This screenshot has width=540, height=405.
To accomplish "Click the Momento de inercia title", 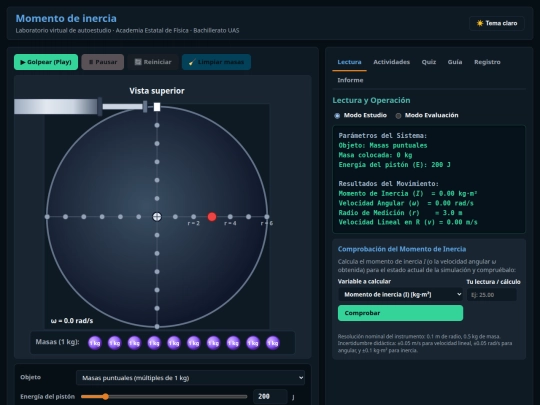I will 66,18.
